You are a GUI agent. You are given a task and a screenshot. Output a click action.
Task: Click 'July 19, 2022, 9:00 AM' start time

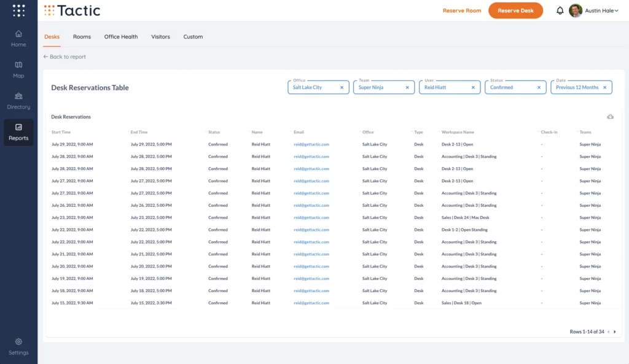(x=72, y=279)
